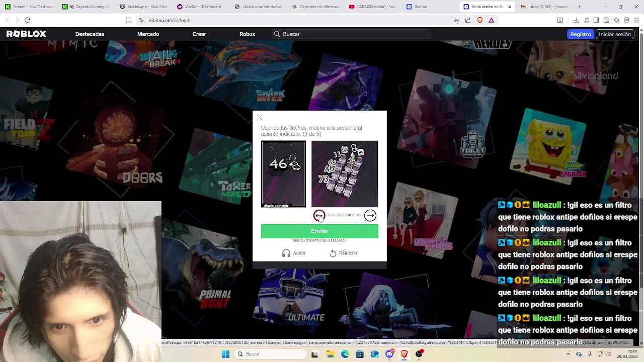
Task: Click the Audio label in the captcha
Action: click(299, 253)
